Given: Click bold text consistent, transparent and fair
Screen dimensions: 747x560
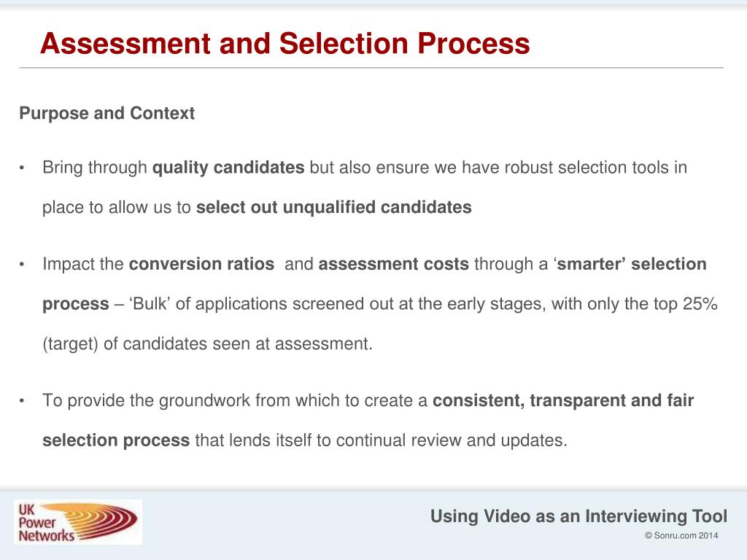Looking at the screenshot, I should tap(563, 400).
